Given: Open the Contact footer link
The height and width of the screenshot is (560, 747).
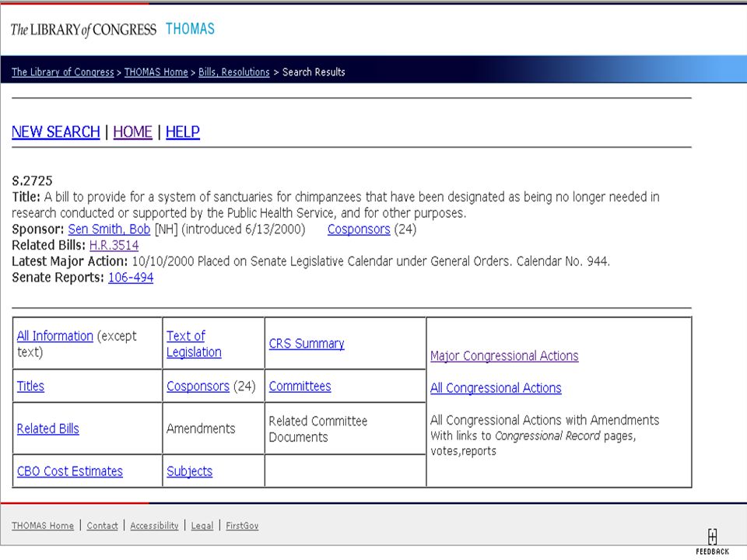Looking at the screenshot, I should (102, 526).
